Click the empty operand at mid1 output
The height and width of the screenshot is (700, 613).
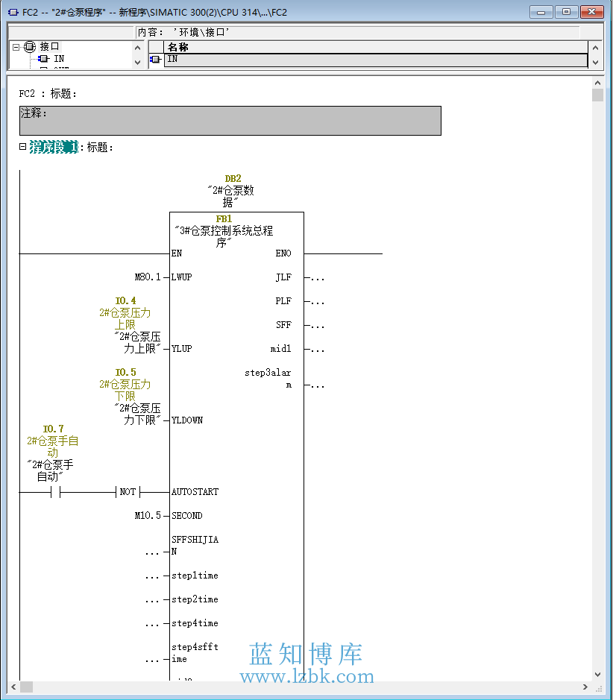point(318,350)
